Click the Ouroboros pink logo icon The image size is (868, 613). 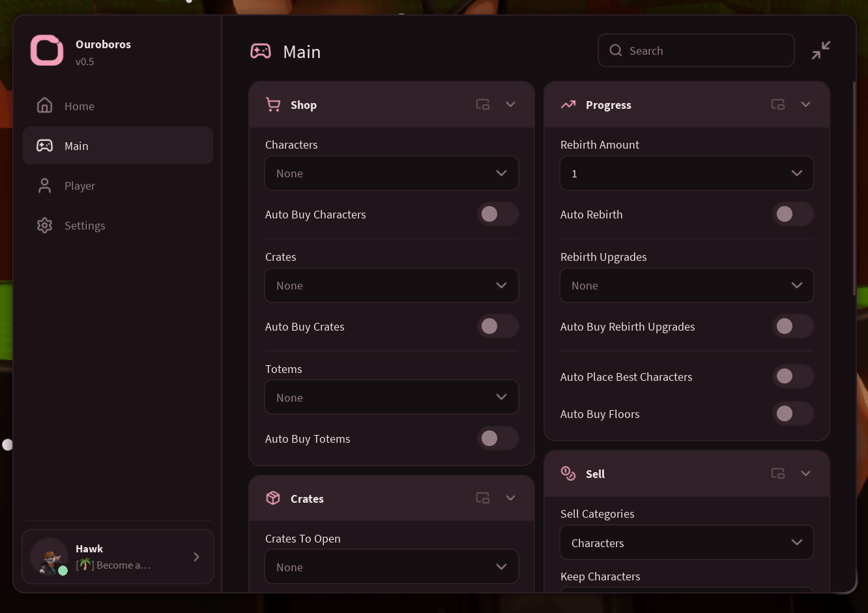tap(47, 51)
